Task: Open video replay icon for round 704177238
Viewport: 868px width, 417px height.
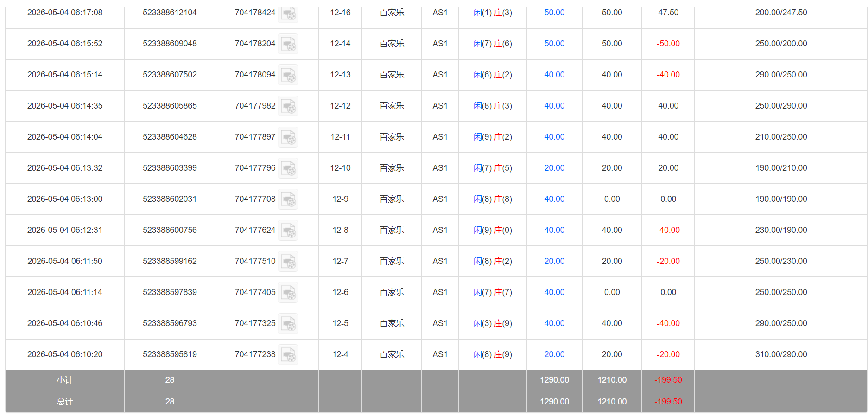Action: (288, 355)
